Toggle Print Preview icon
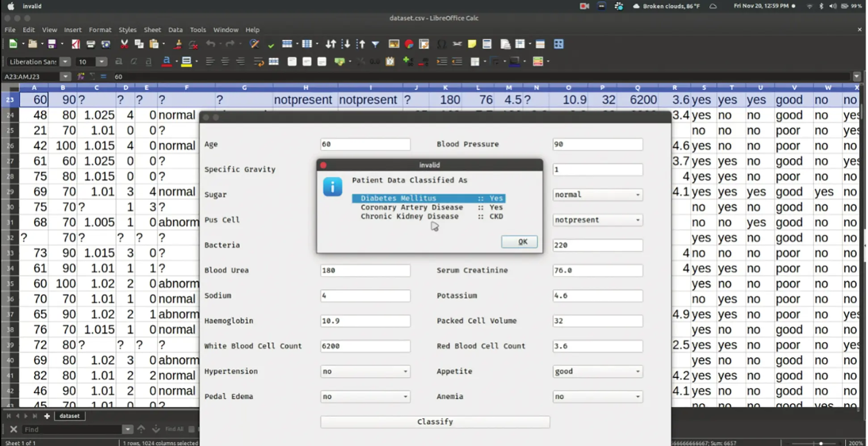868x446 pixels. (106, 44)
